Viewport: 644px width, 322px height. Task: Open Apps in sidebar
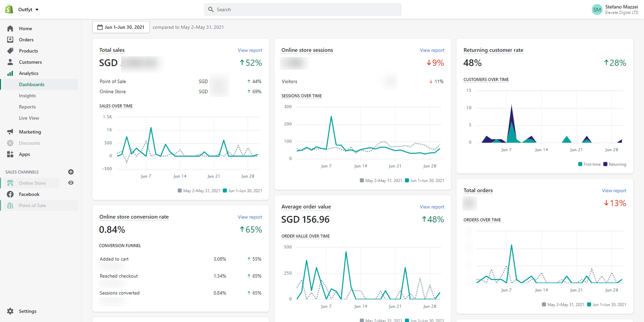coord(24,154)
